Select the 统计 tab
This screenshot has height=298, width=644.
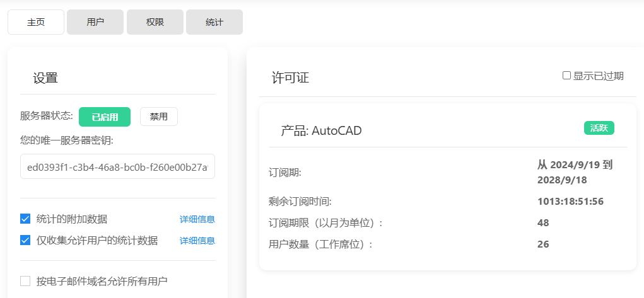(214, 22)
